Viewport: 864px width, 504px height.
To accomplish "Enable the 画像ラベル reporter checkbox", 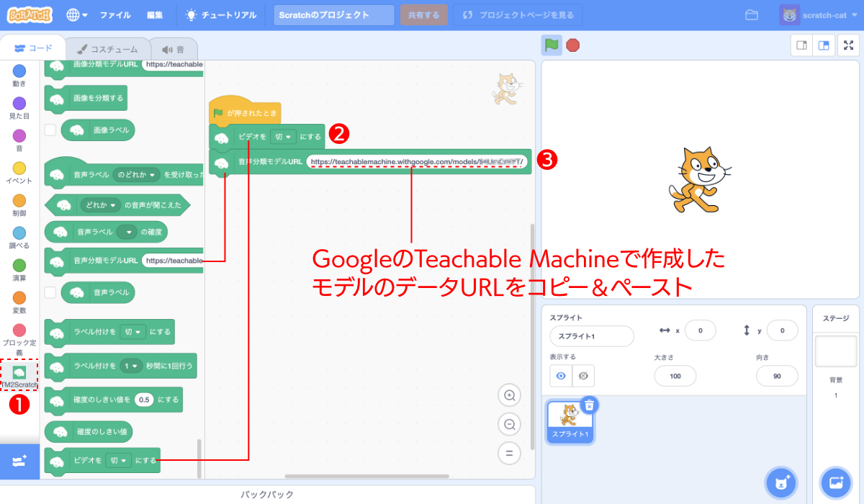I will 50,130.
